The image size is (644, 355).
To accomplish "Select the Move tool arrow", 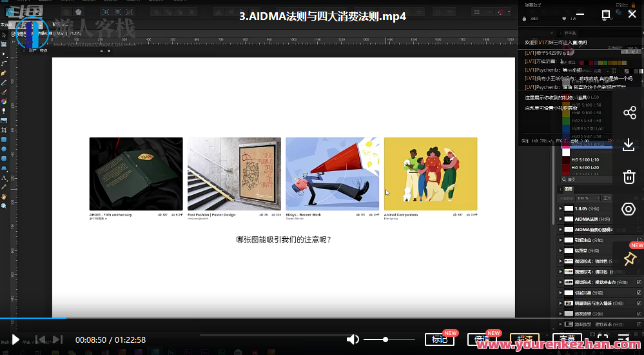I will pos(4,35).
